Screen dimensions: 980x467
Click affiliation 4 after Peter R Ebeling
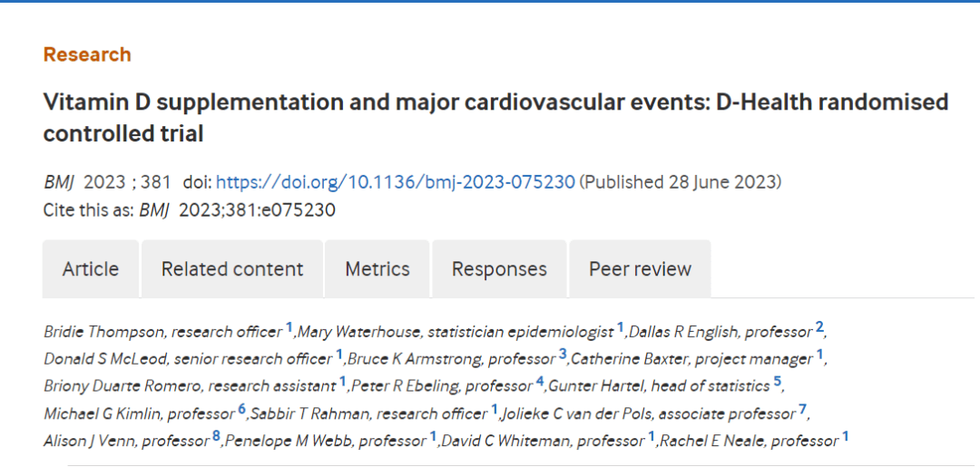pyautogui.click(x=540, y=382)
